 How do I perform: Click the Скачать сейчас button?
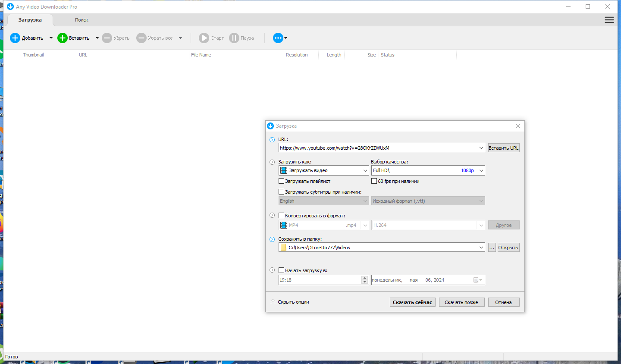413,302
